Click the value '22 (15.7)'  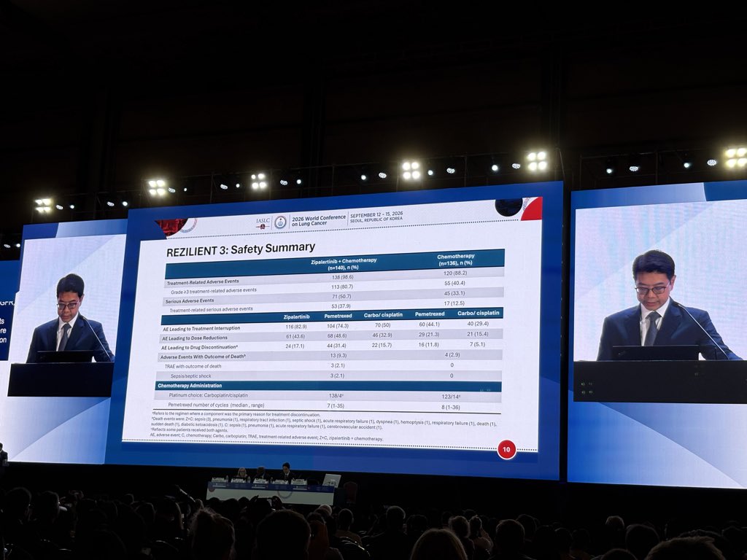pyautogui.click(x=381, y=345)
